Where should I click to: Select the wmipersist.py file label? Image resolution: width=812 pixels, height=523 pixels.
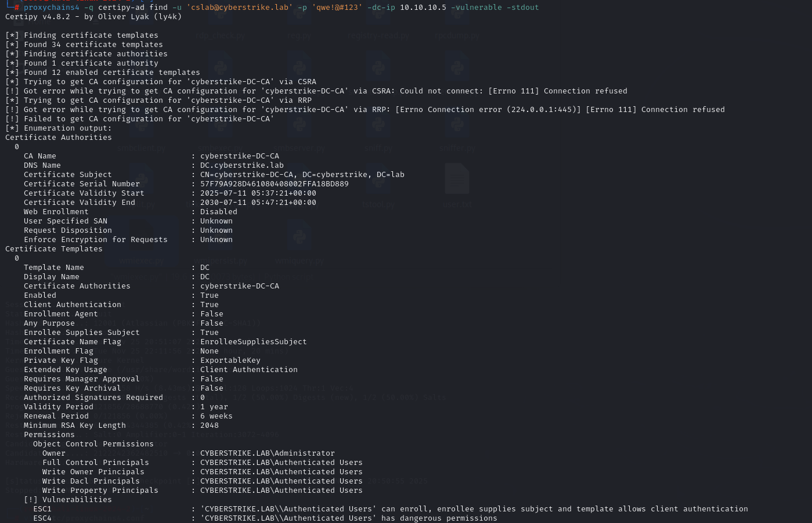coord(221,261)
